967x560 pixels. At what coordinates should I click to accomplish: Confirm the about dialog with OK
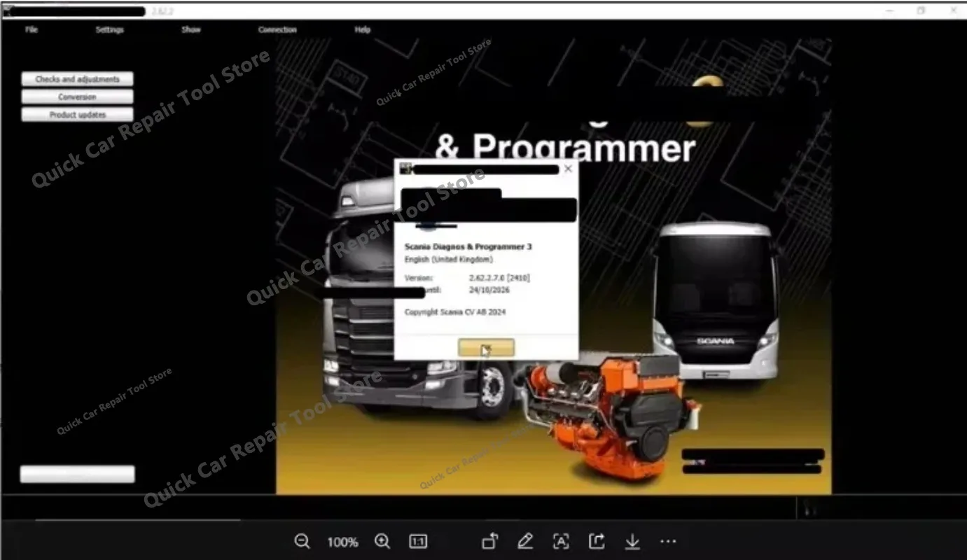tap(486, 347)
